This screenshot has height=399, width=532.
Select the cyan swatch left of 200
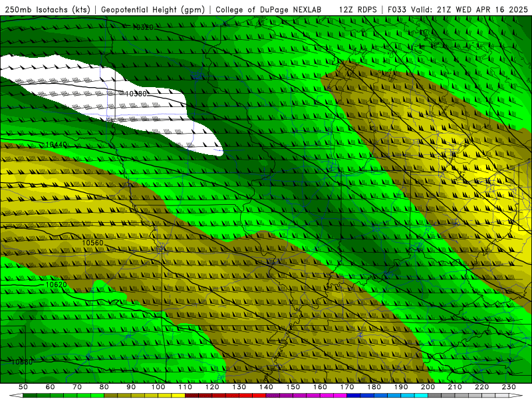click(421, 396)
